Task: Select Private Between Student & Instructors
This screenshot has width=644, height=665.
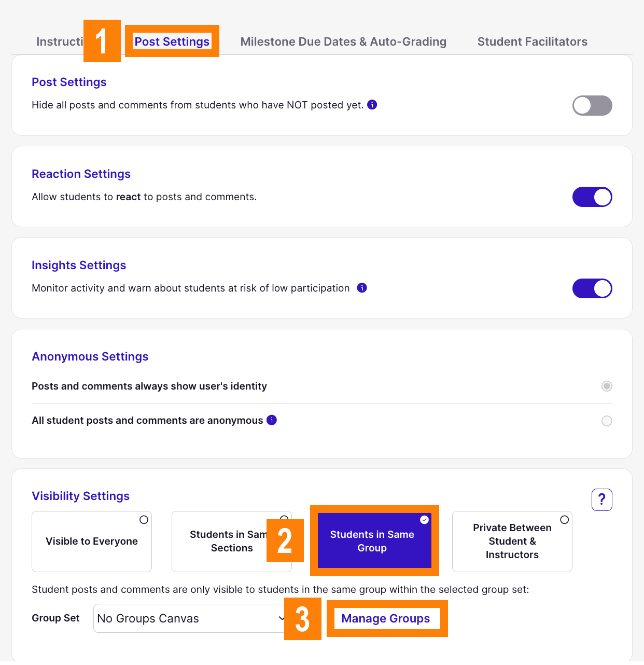Action: (512, 541)
